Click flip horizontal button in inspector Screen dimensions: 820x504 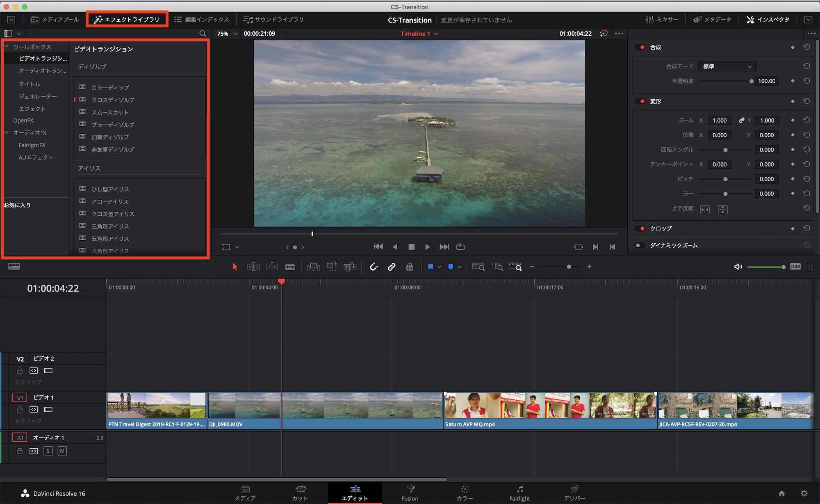(x=705, y=210)
